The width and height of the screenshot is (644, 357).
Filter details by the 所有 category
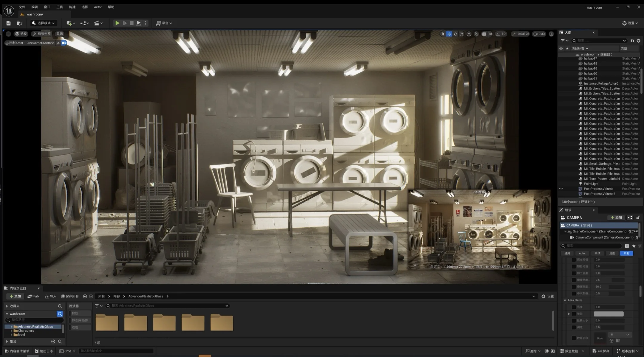click(626, 253)
